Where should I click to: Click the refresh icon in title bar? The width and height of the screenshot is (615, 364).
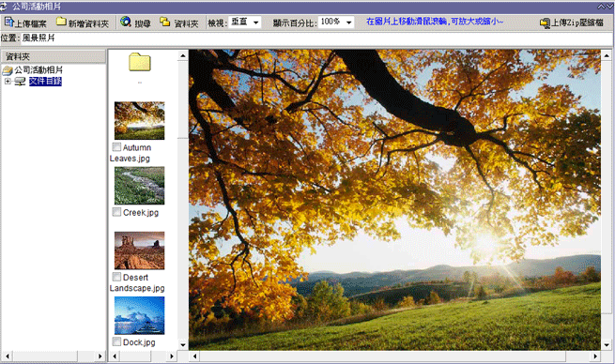tap(4, 7)
